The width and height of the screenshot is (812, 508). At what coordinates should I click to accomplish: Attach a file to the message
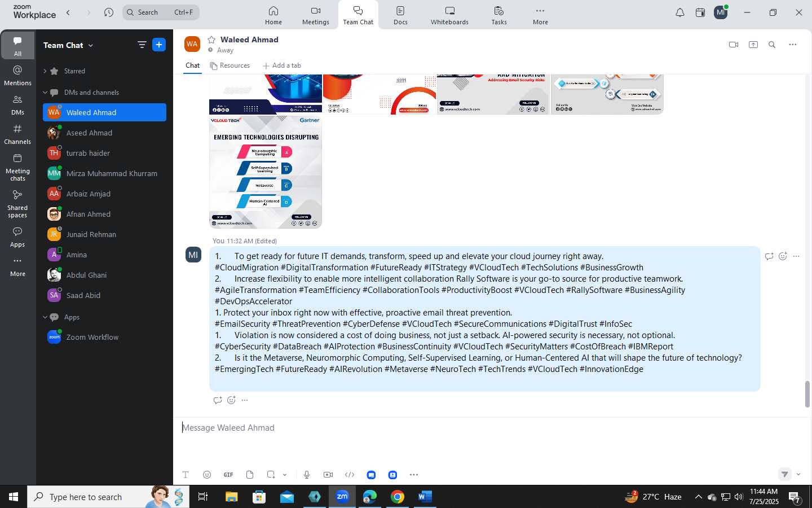tap(250, 475)
